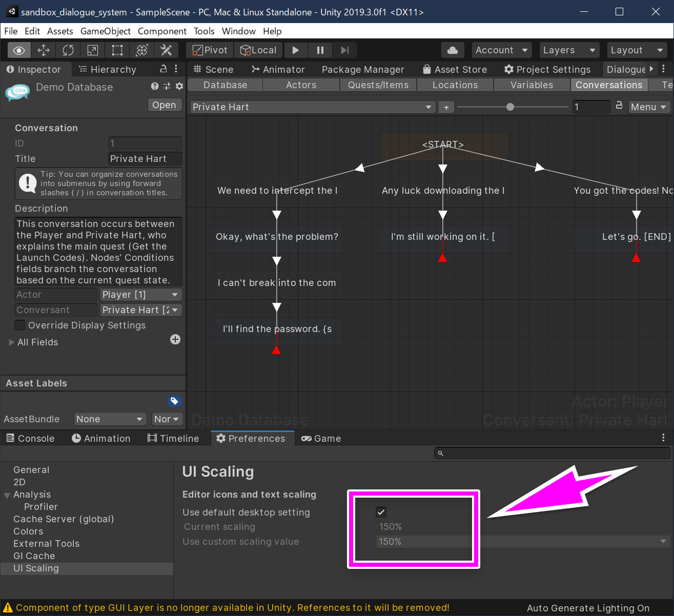Open Demo Database settings gear
The image size is (674, 616).
tap(179, 86)
